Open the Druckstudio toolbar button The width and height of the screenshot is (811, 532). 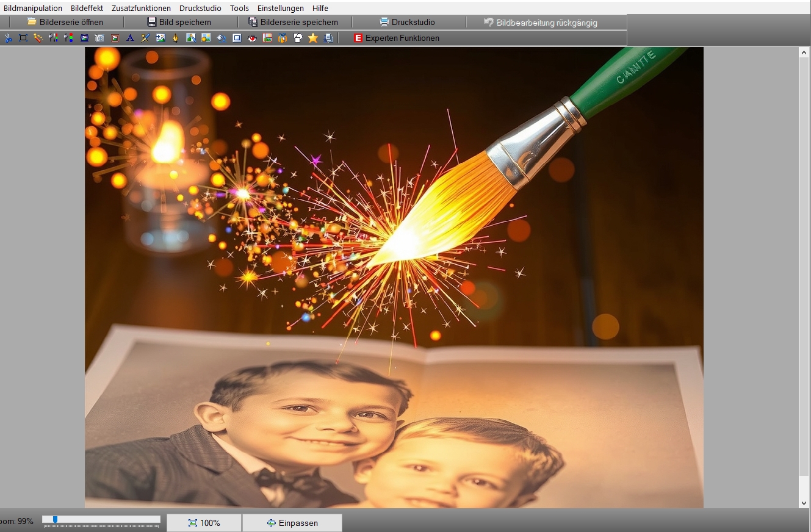tap(408, 22)
